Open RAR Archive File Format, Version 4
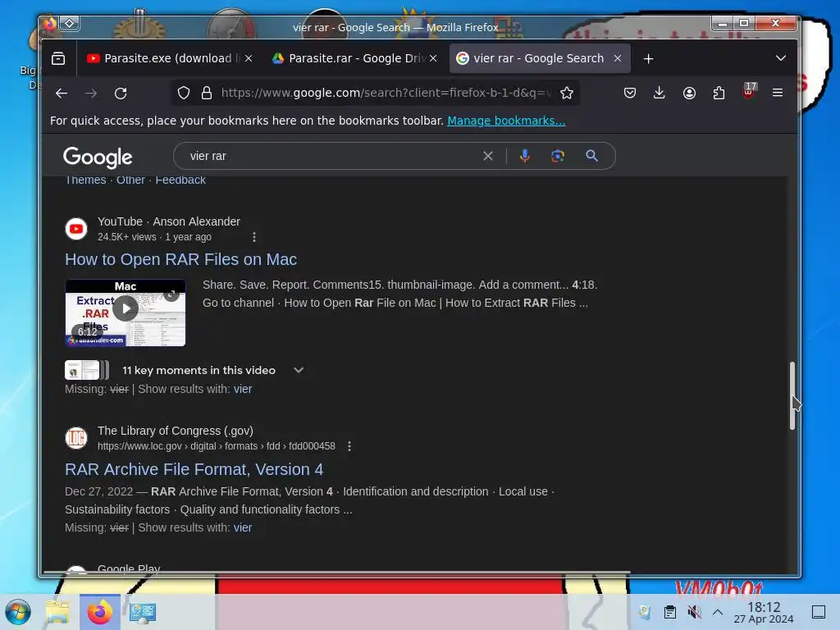This screenshot has height=630, width=840. [x=194, y=469]
